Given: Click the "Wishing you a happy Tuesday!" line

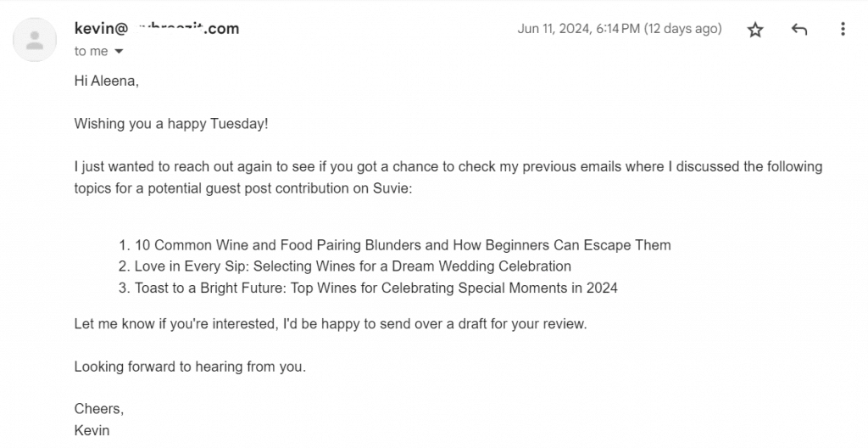Looking at the screenshot, I should [171, 124].
